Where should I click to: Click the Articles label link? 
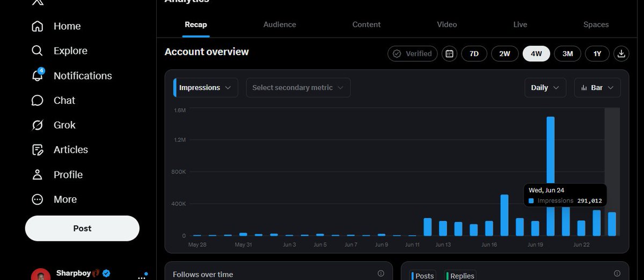point(71,150)
